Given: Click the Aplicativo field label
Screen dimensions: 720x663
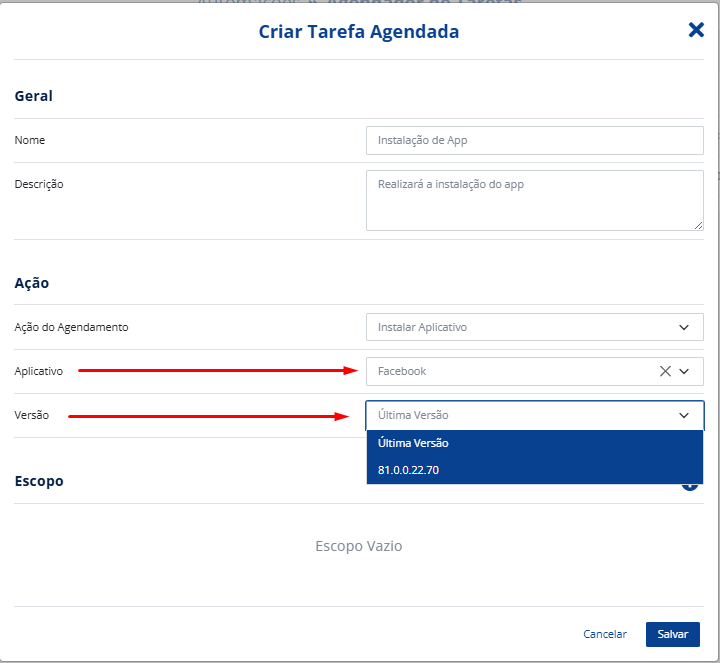Looking at the screenshot, I should coord(39,371).
